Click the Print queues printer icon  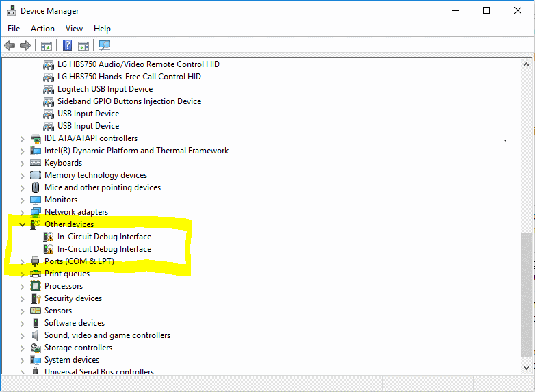[36, 274]
